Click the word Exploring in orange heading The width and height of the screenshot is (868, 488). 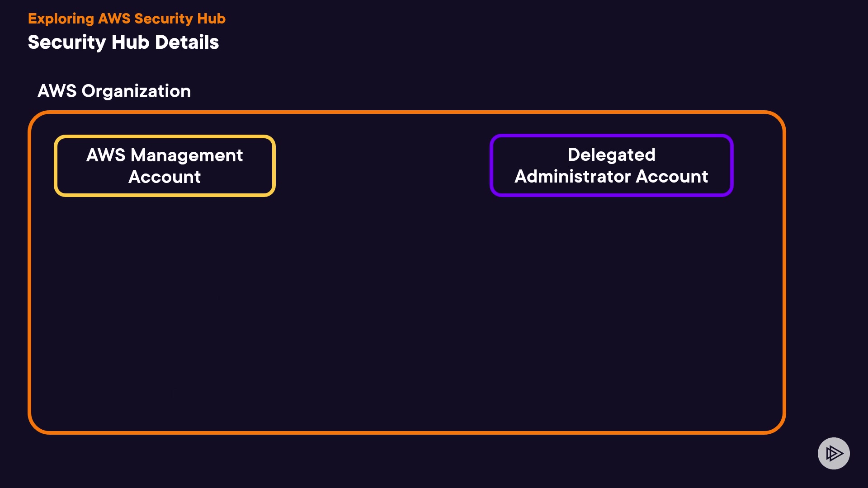coord(61,19)
